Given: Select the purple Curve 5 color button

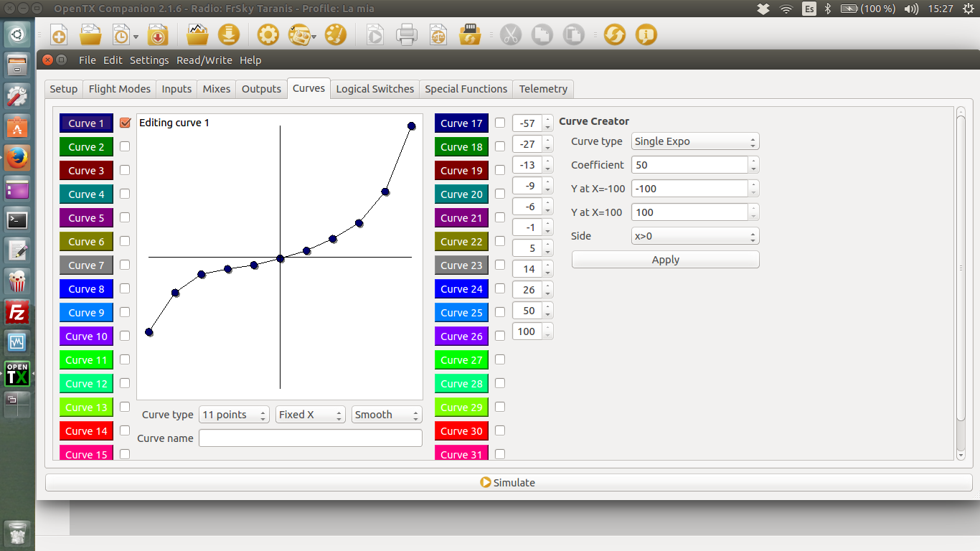Looking at the screenshot, I should coord(86,218).
